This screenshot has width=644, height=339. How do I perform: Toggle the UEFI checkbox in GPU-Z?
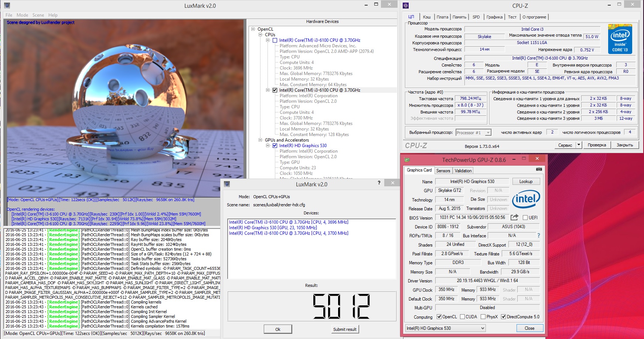click(525, 218)
